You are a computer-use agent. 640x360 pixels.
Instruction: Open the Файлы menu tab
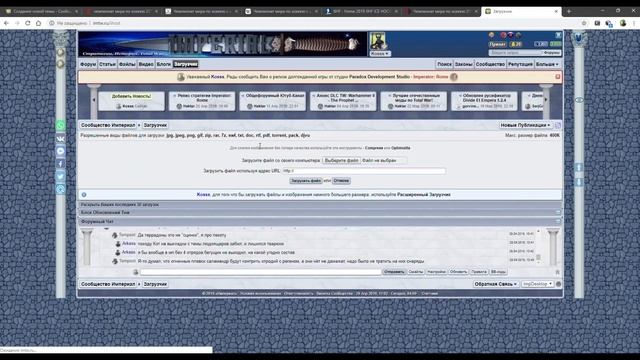point(127,64)
